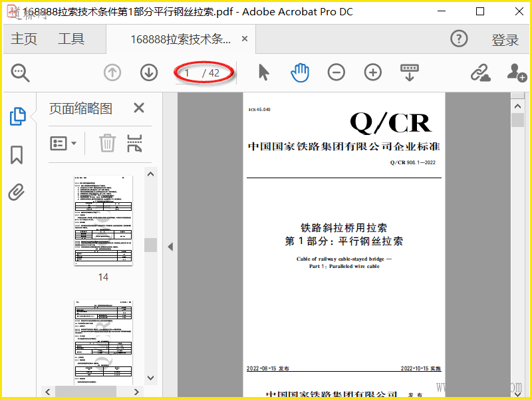Viewport: 532px width, 399px height.
Task: Choose the selection arrow tool
Action: tap(263, 72)
